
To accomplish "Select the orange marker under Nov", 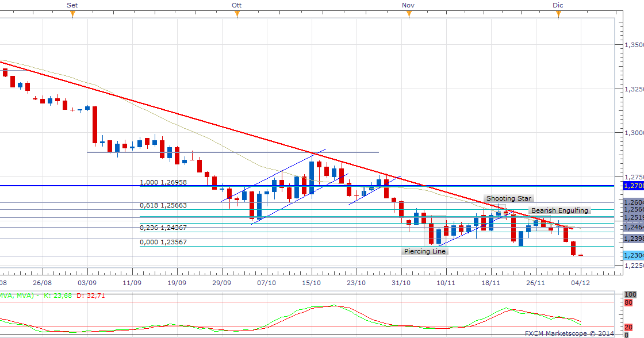I will tap(409, 14).
